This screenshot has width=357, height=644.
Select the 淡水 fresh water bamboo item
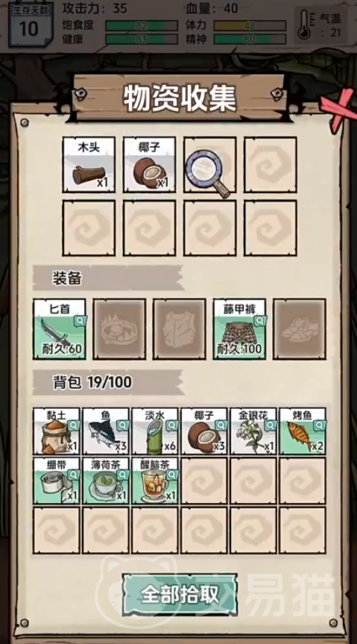coord(155,431)
